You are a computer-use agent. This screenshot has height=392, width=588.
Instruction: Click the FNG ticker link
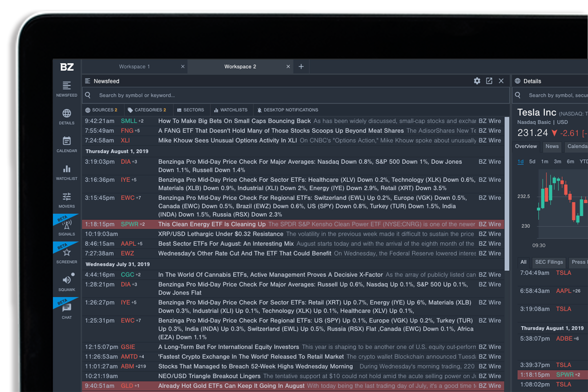(x=127, y=131)
